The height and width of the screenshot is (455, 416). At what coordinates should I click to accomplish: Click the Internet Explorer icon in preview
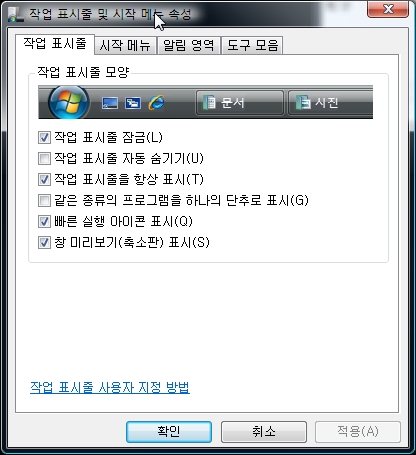(156, 102)
